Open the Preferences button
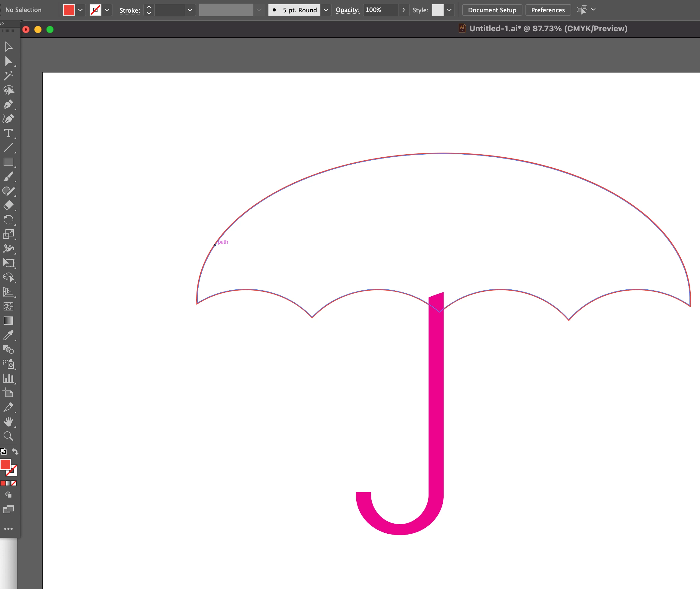Viewport: 700px width, 589px height. click(548, 10)
